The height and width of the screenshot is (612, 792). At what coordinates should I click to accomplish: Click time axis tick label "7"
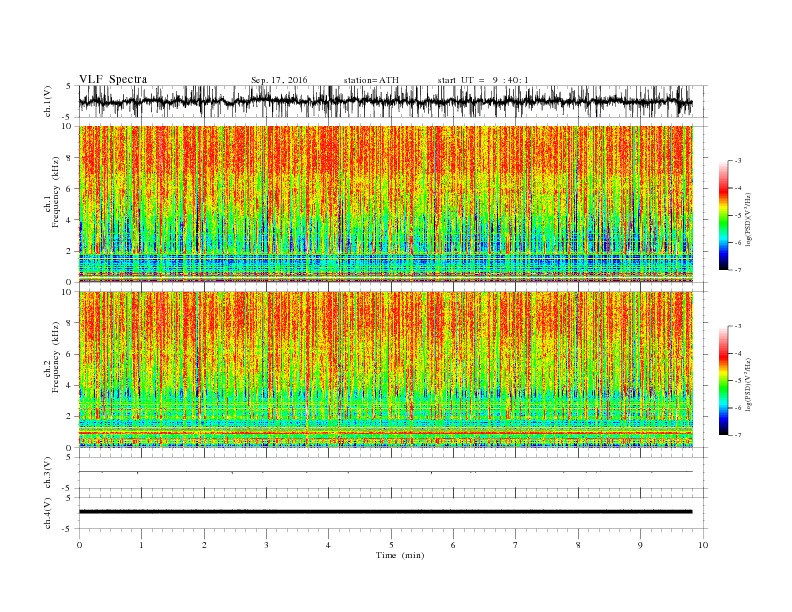coord(515,545)
